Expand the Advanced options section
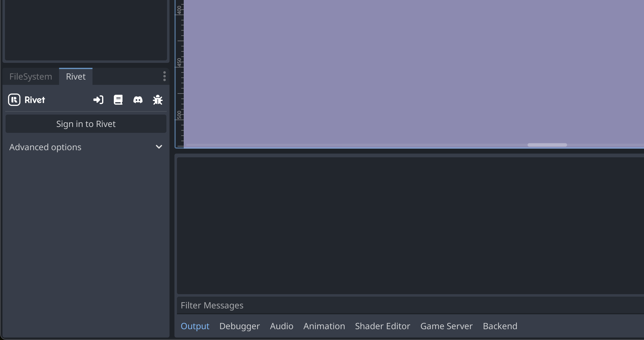The height and width of the screenshot is (340, 644). click(85, 147)
